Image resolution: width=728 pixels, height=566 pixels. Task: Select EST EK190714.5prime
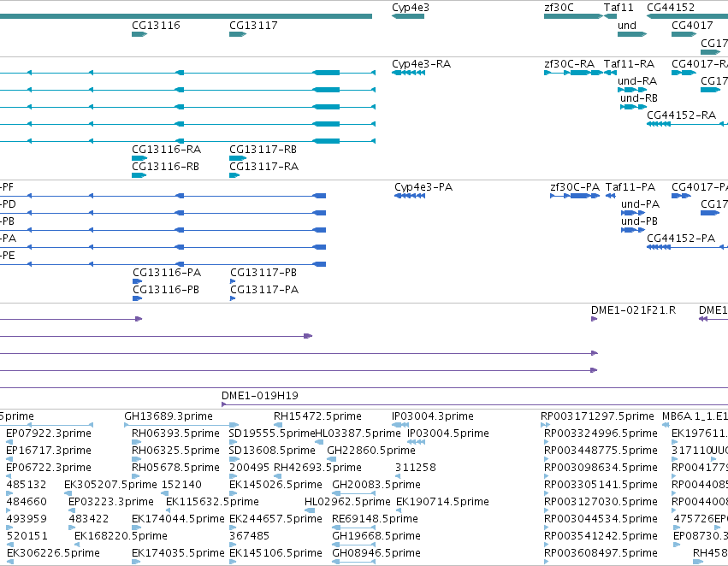point(442,502)
